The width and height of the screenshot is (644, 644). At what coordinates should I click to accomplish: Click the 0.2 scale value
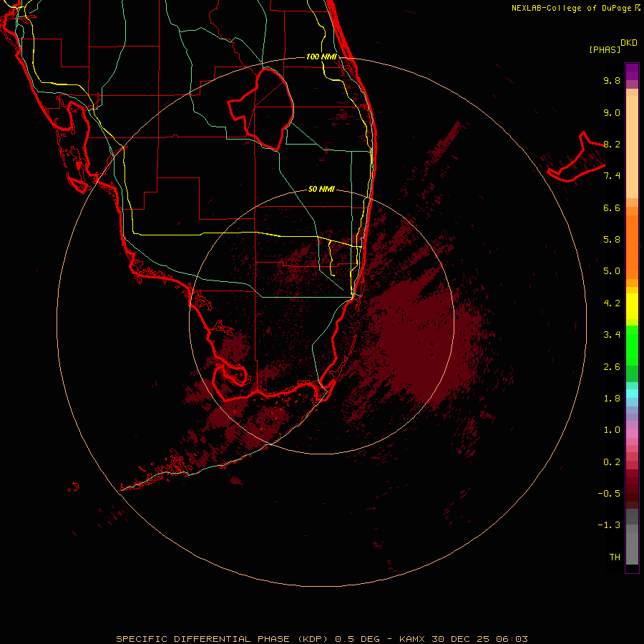[x=612, y=462]
